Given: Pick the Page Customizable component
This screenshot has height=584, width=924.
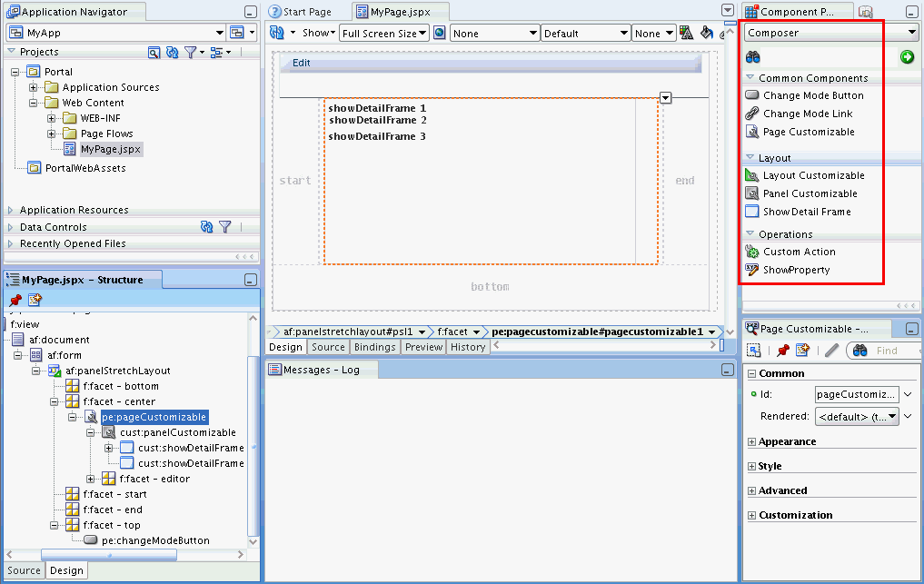Looking at the screenshot, I should (800, 132).
